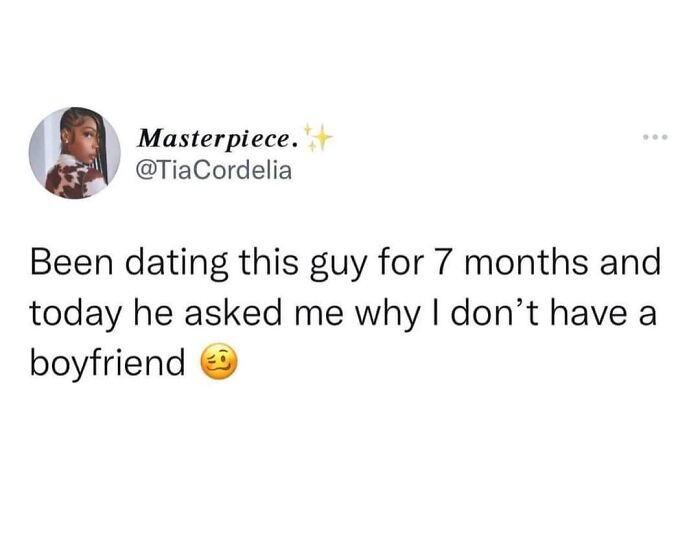700x536 pixels.
Task: Click the woozy face emoji after boyfriend
Action: [218, 362]
